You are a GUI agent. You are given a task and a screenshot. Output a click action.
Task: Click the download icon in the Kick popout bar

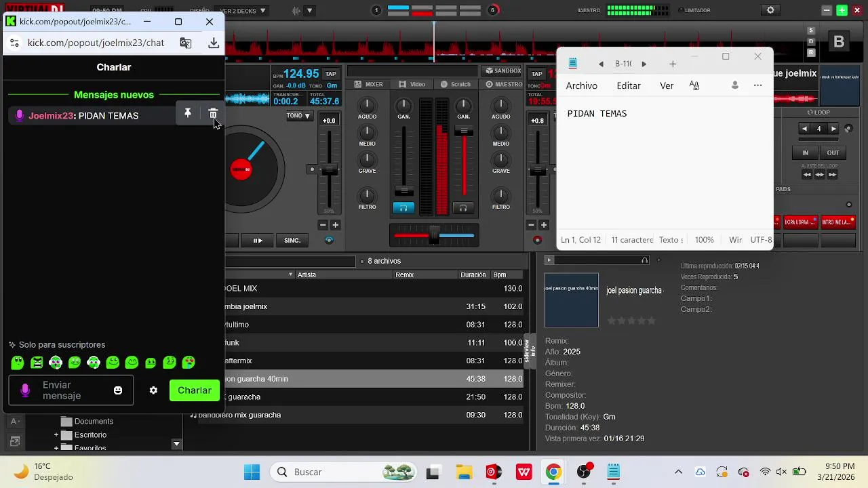214,43
